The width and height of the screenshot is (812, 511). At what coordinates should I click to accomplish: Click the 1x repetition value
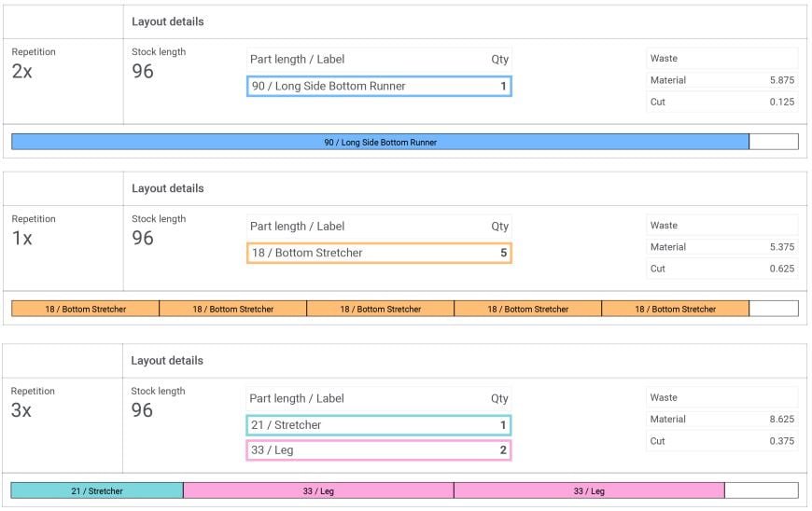[22, 239]
